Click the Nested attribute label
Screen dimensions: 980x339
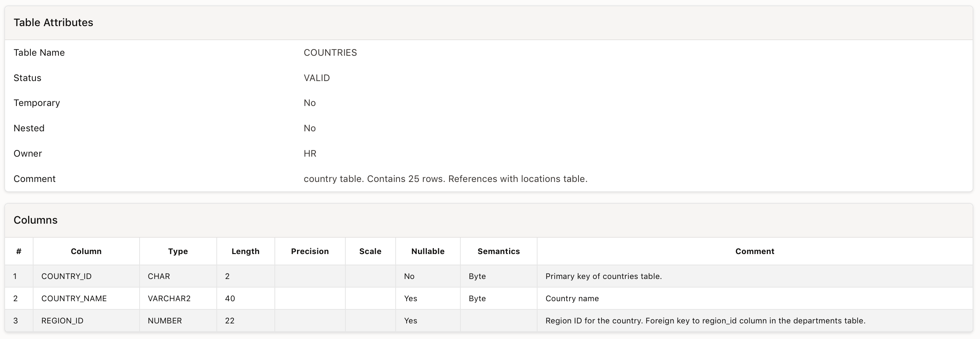[x=29, y=128]
